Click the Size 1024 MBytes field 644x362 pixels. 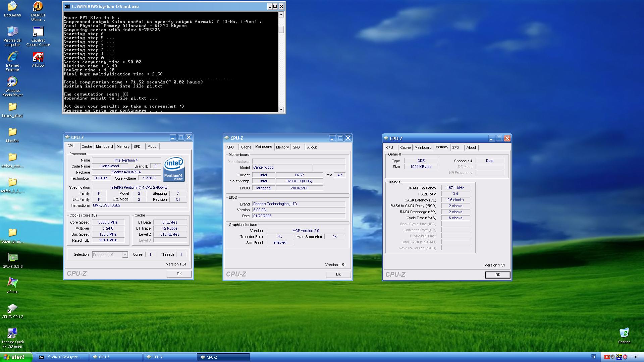tap(421, 167)
